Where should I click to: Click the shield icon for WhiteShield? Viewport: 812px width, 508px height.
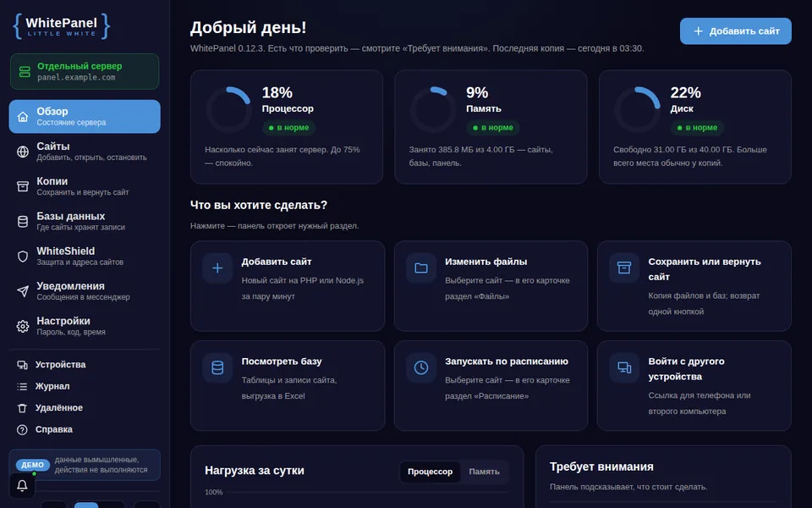23,256
